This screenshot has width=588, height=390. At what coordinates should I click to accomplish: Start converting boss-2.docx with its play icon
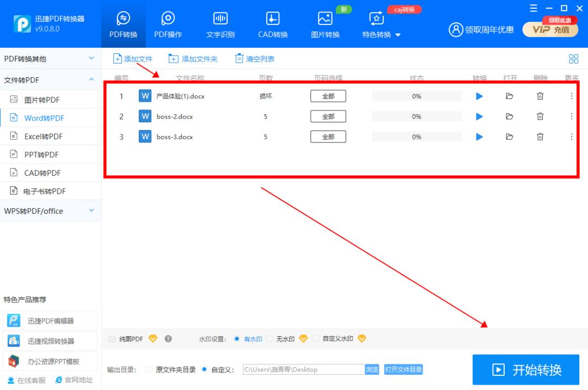click(x=479, y=116)
